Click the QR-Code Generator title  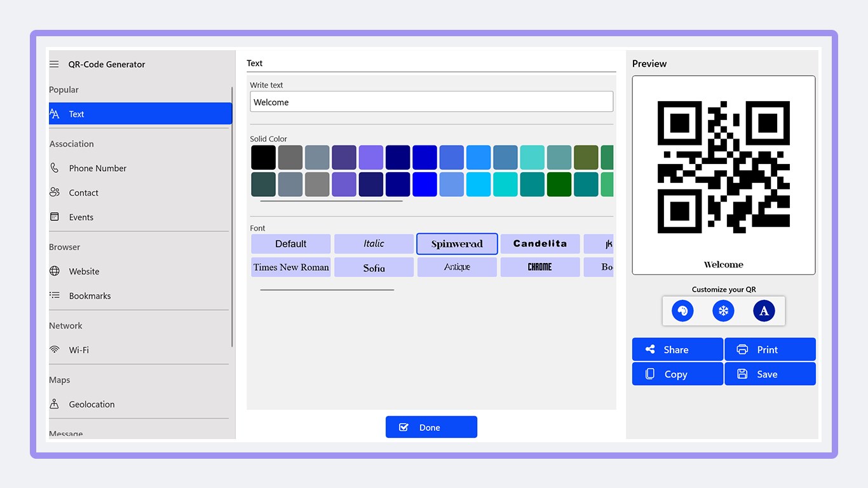[107, 64]
